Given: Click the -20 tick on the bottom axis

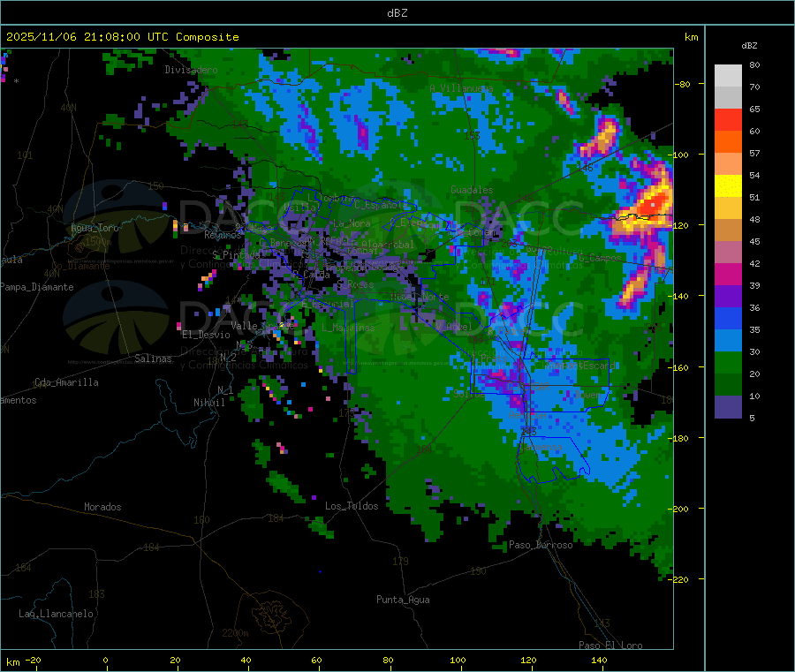Looking at the screenshot, I should pyautogui.click(x=34, y=660).
